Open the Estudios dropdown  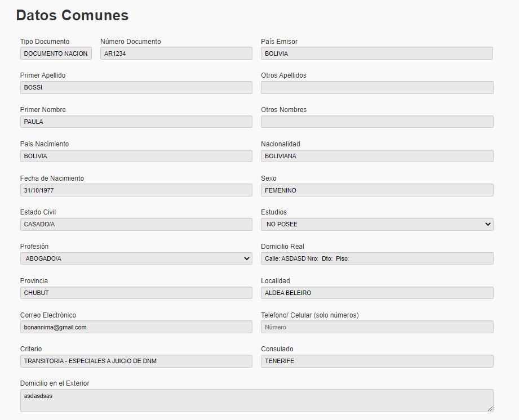(376, 224)
